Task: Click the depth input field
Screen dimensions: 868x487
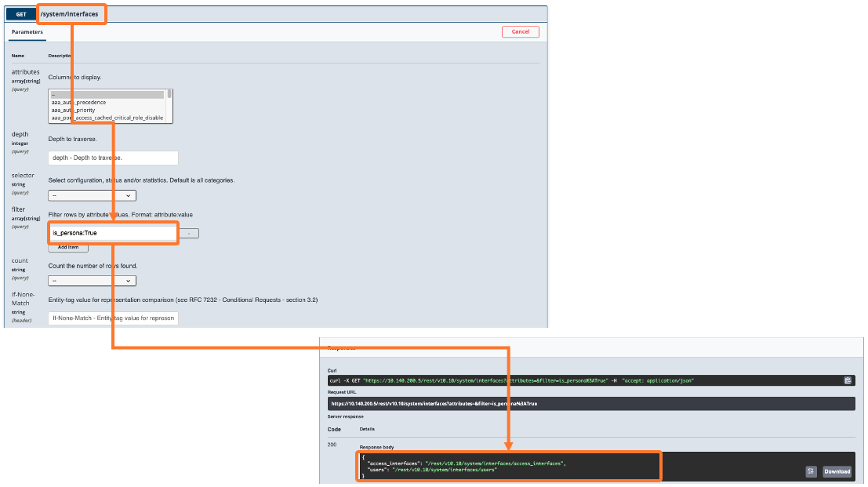Action: pos(112,158)
